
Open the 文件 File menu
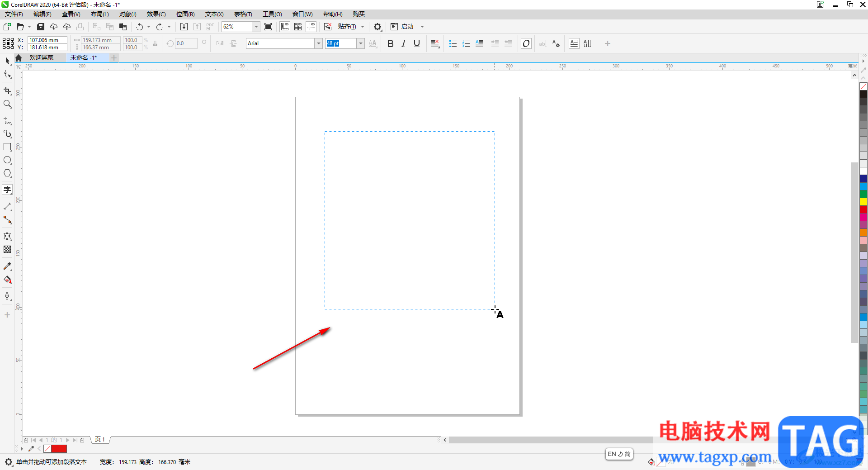point(14,14)
